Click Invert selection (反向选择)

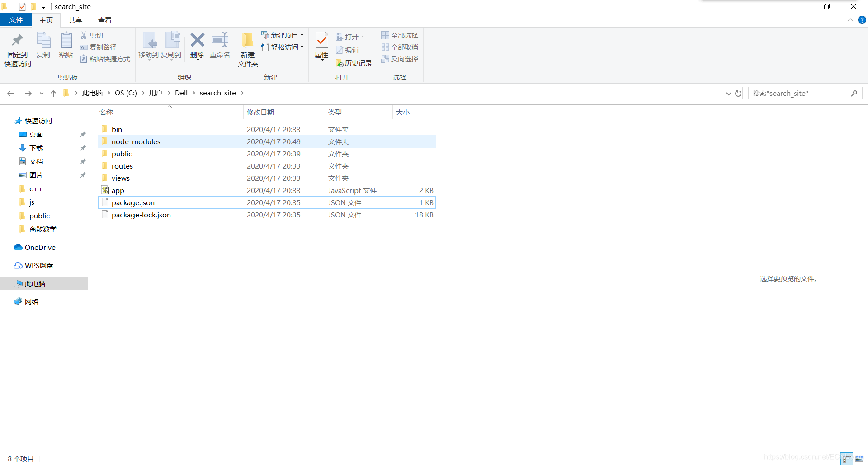click(400, 59)
